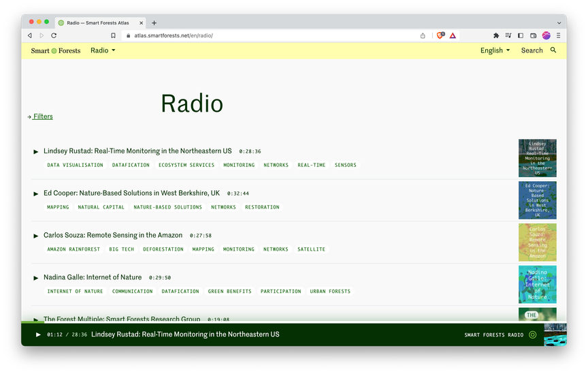Select the GREEN BENEFITS tag

coord(229,291)
